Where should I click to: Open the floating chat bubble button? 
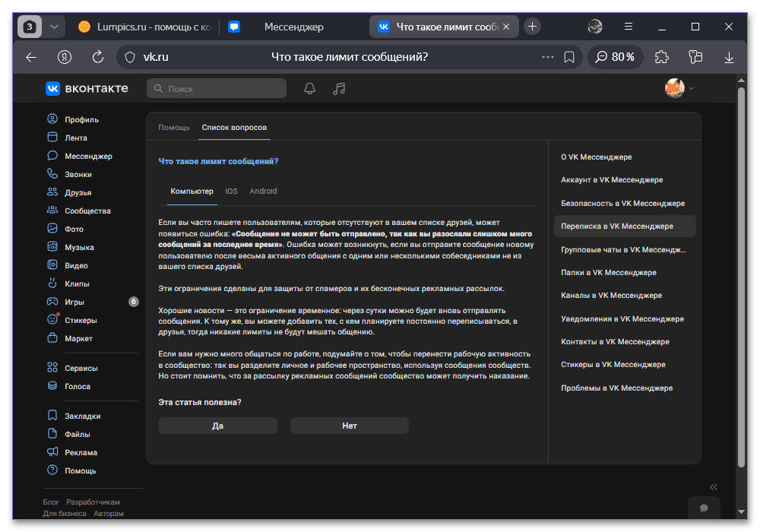pyautogui.click(x=704, y=508)
